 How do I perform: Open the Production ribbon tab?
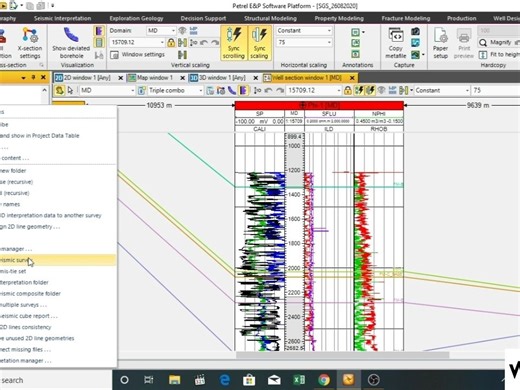click(462, 18)
